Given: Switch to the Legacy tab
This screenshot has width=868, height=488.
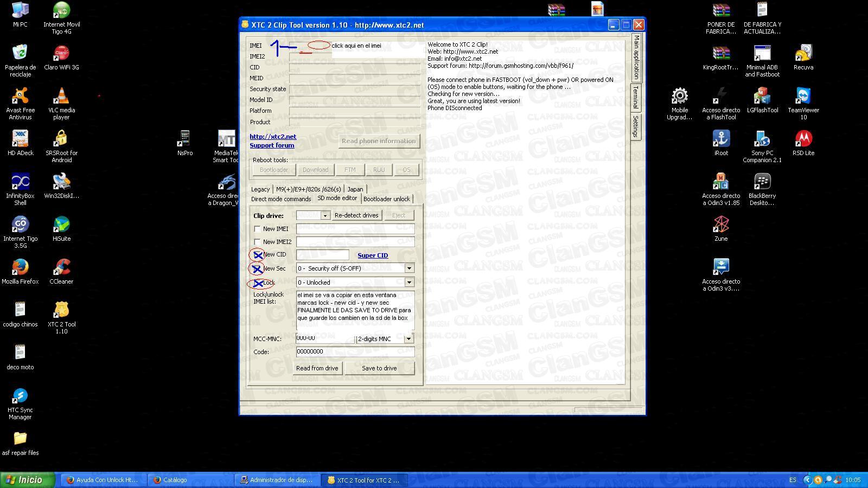Looking at the screenshot, I should tap(260, 189).
